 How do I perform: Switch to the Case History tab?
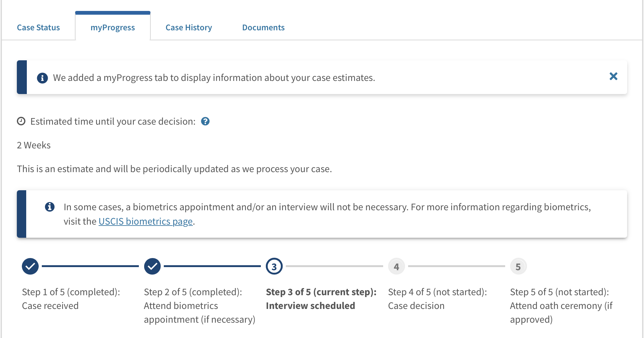[x=189, y=27]
